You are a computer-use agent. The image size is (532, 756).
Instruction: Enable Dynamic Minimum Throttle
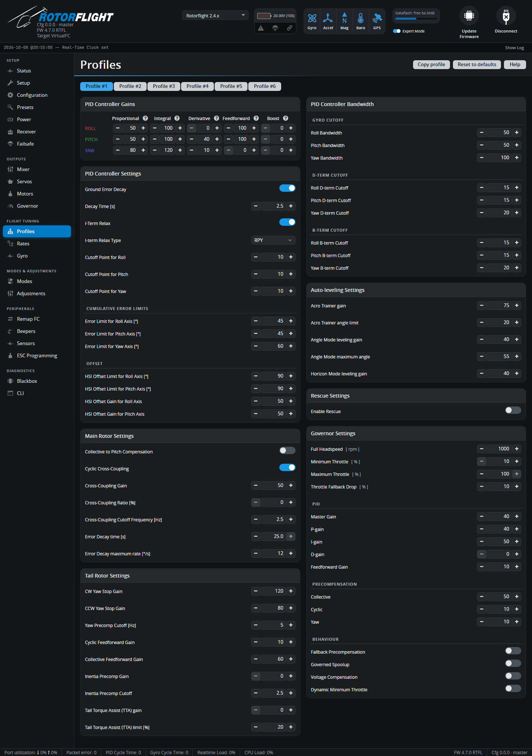click(513, 688)
